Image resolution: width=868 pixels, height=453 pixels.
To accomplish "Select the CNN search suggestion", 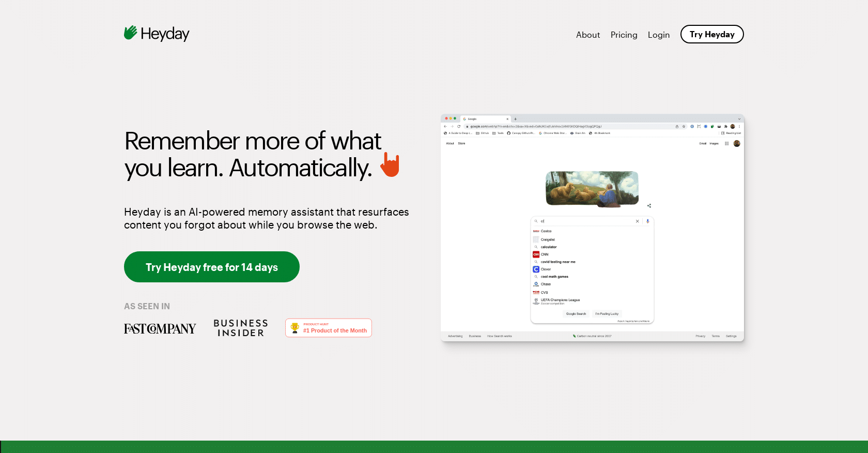I will click(545, 254).
